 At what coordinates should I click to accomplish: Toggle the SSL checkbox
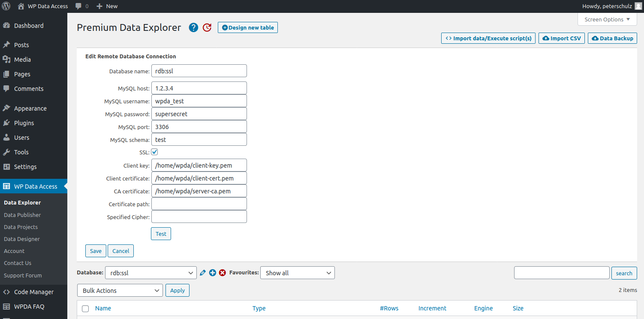[155, 152]
